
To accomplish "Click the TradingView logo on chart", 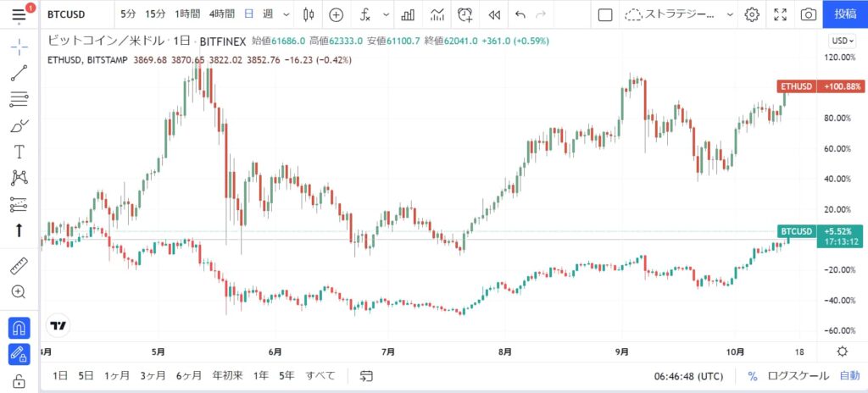I will [58, 325].
